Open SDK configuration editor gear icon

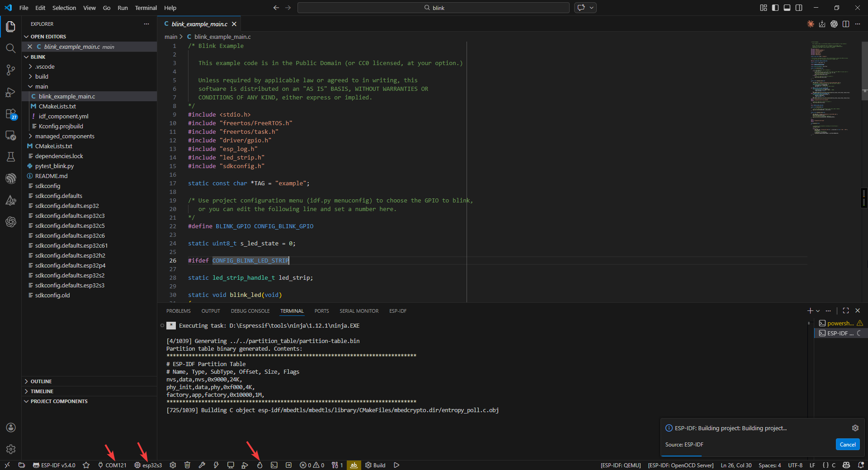[173, 465]
